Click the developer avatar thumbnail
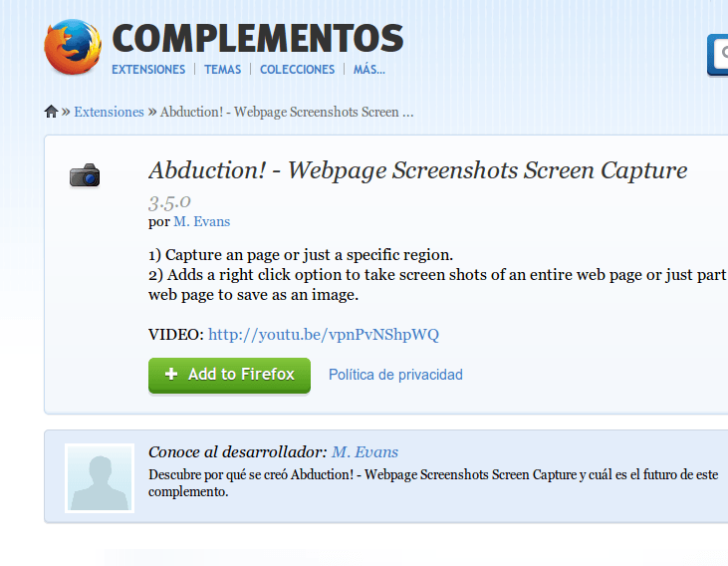 point(100,478)
